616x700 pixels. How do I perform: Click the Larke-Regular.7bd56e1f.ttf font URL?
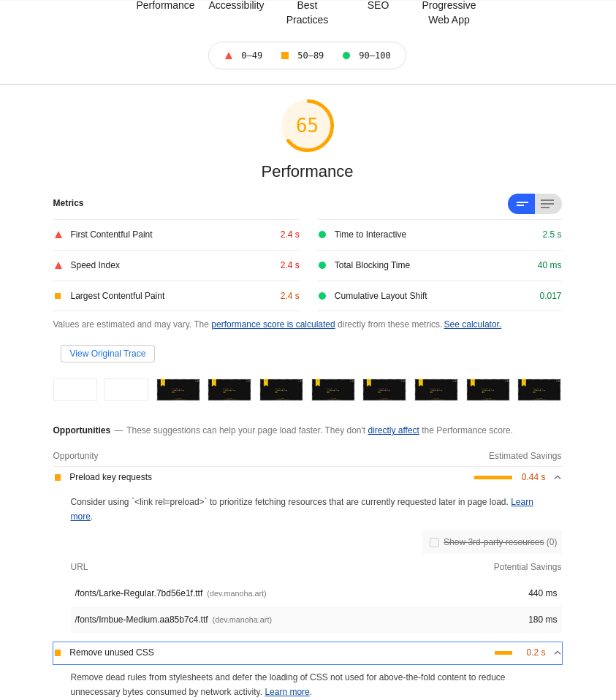coord(139,593)
